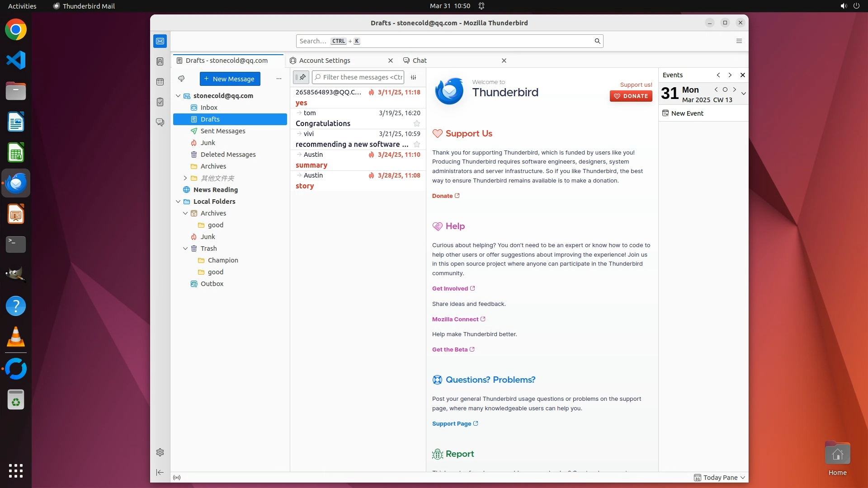Open the Address Book space icon
868x488 pixels.
pos(160,61)
